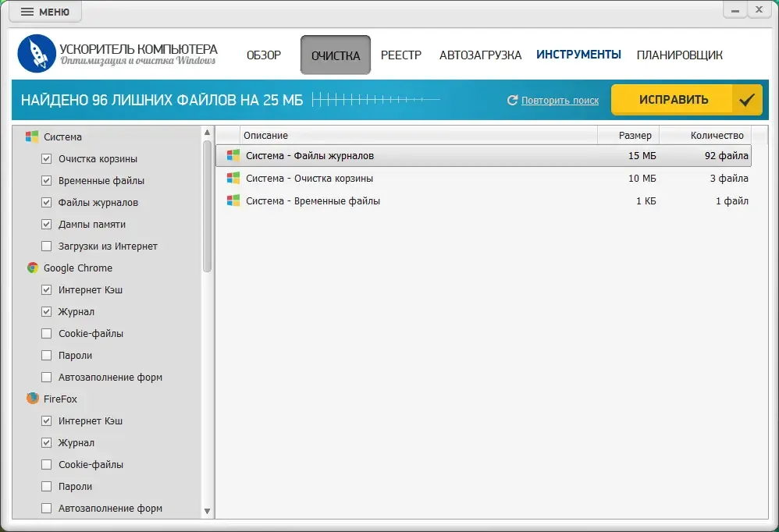Select the Система - Очистка корзины row

[x=483, y=179]
